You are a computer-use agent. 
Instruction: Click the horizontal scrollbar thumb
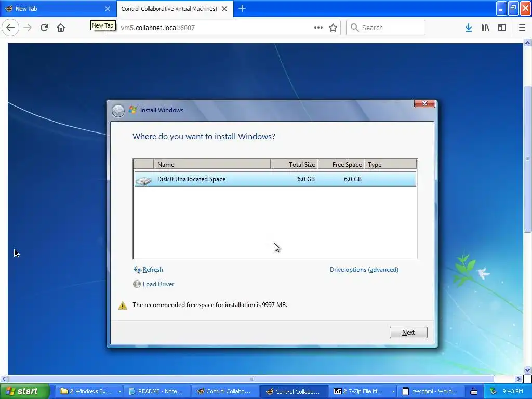251,379
